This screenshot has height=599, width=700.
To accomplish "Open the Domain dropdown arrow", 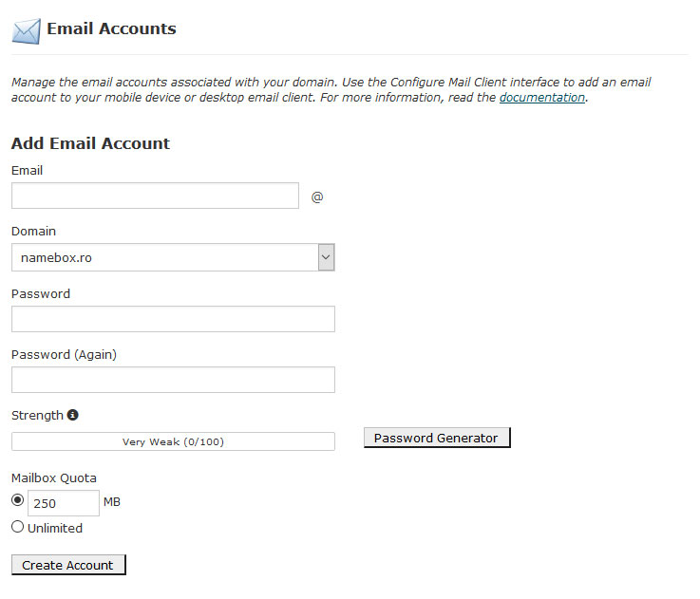I will click(327, 257).
